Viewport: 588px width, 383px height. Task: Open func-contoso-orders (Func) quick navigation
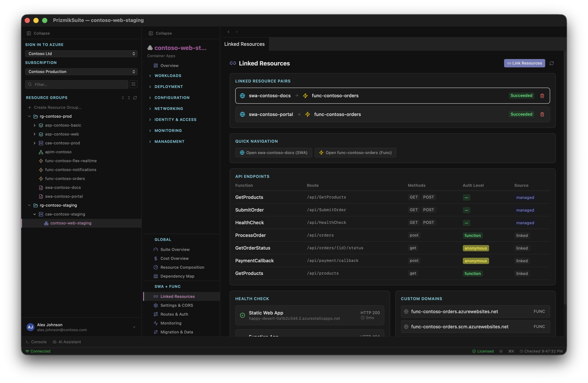coord(355,153)
